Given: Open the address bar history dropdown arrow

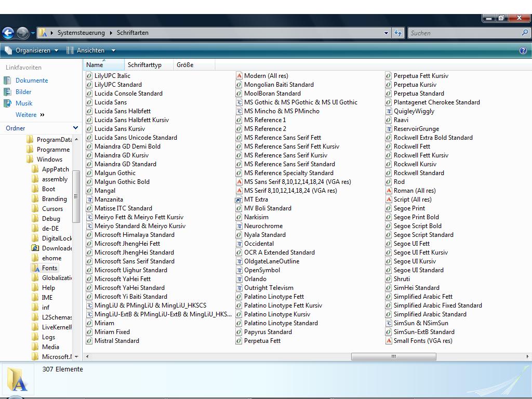Looking at the screenshot, I should tap(386, 33).
